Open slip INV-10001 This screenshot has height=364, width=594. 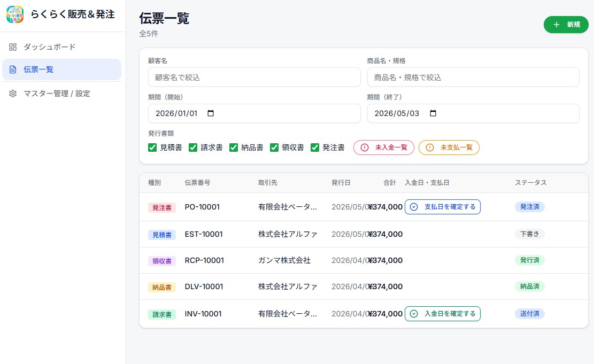point(203,314)
